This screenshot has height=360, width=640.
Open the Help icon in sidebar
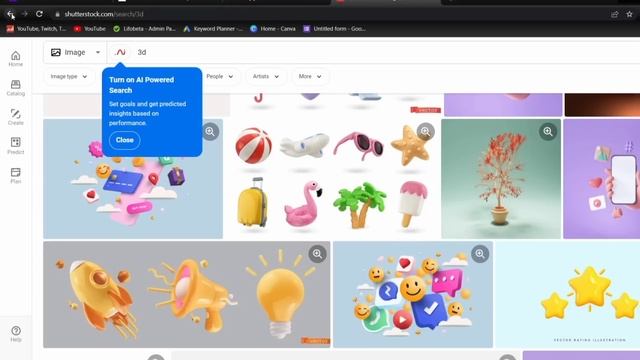tap(16, 333)
